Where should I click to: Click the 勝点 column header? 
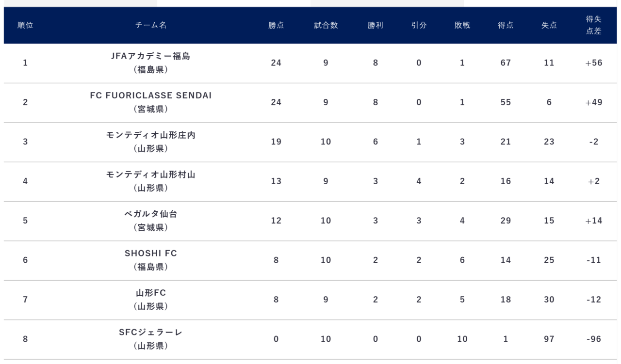[276, 26]
